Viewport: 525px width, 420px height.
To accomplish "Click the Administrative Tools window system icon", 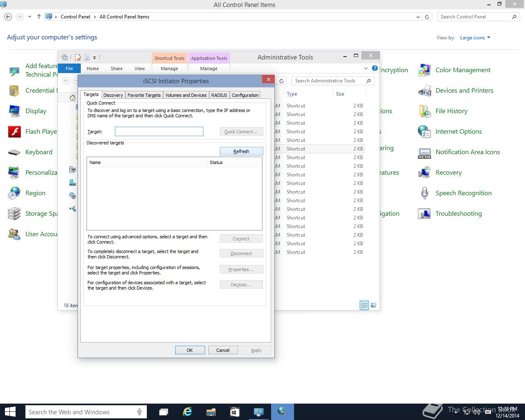I will (x=64, y=57).
